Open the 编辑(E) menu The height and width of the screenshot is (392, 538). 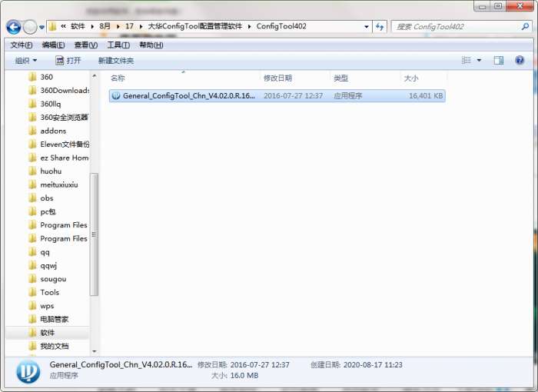pos(53,45)
